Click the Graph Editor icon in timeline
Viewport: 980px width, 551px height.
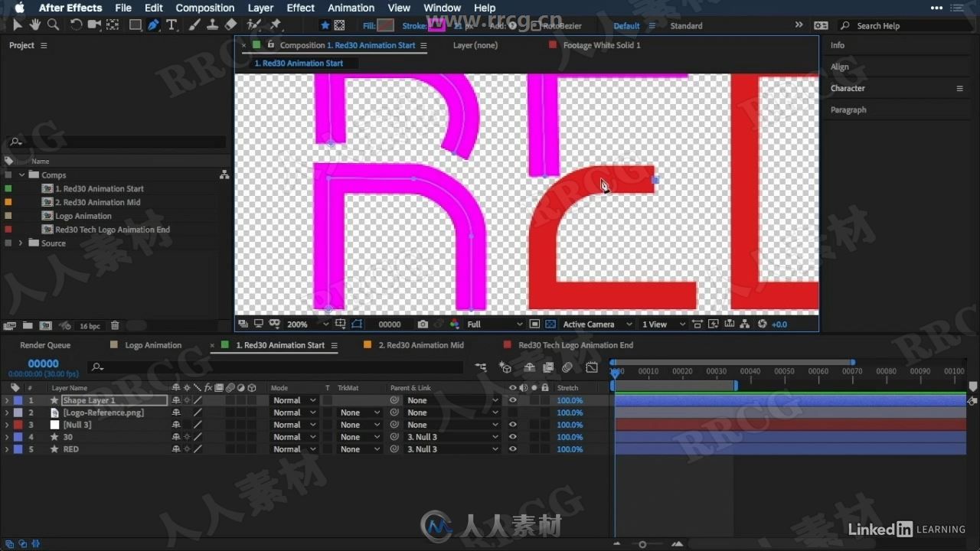coord(592,367)
